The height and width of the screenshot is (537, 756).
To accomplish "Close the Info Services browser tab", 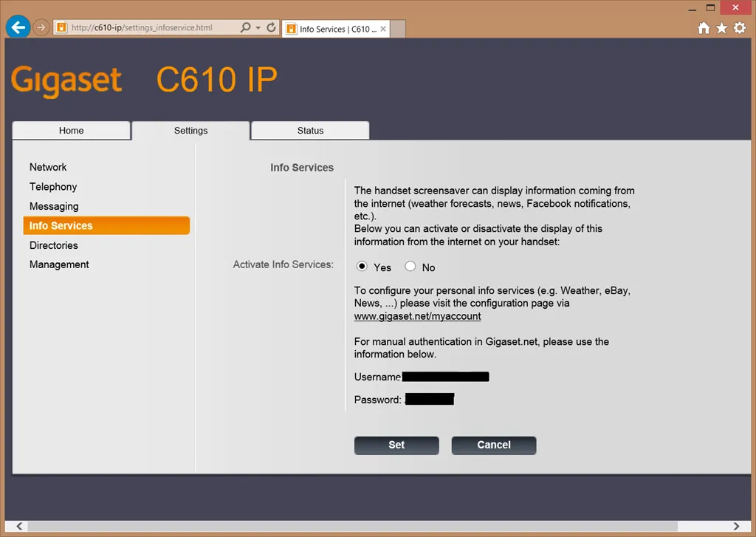I will [383, 30].
